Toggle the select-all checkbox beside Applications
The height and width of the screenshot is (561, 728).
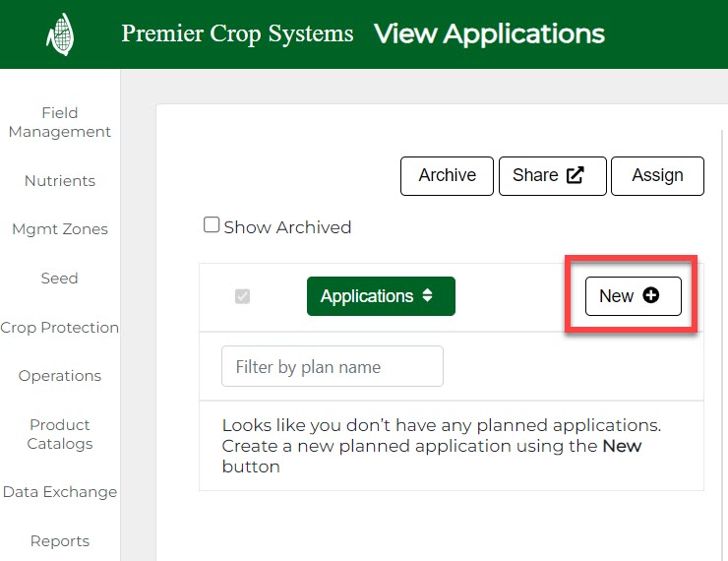point(242,296)
